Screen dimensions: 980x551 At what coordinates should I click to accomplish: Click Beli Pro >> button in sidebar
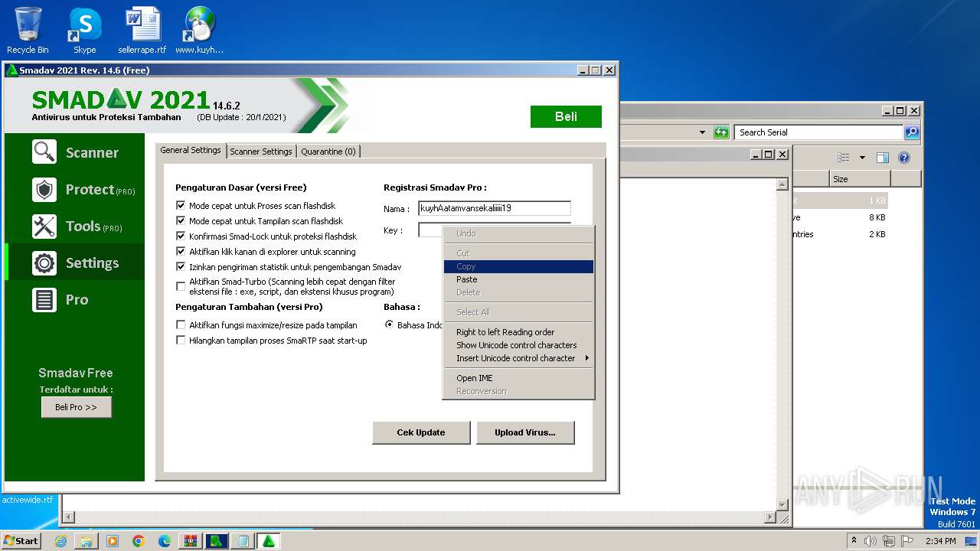[x=76, y=407]
